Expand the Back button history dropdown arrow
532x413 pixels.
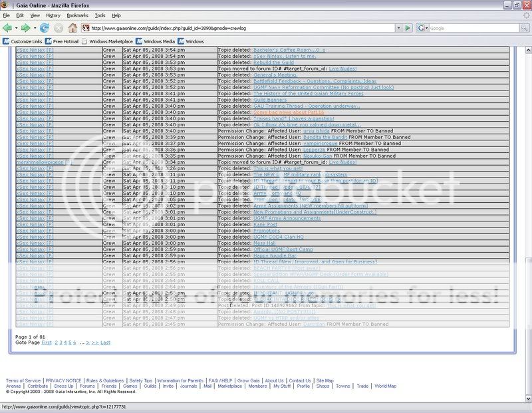15,28
